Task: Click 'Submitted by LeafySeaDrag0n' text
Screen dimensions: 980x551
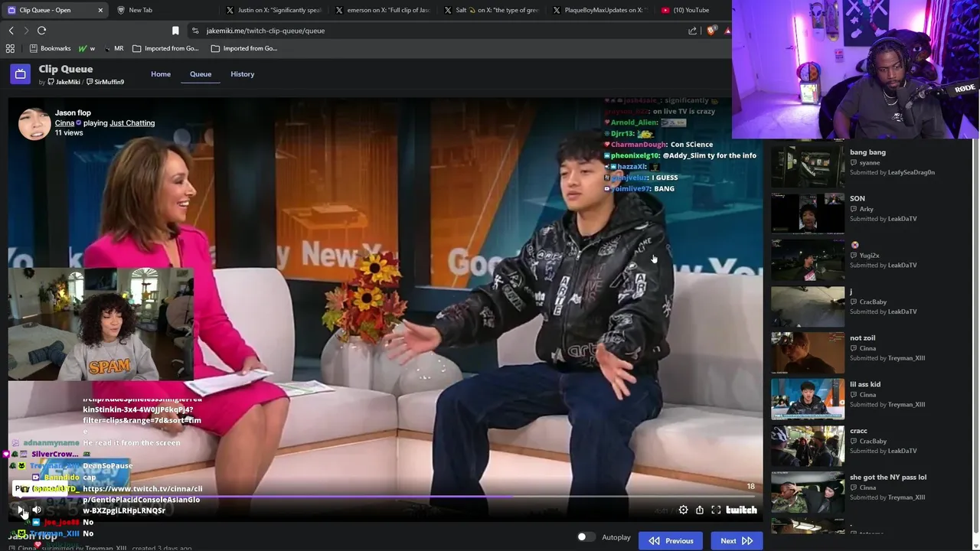Action: (892, 172)
